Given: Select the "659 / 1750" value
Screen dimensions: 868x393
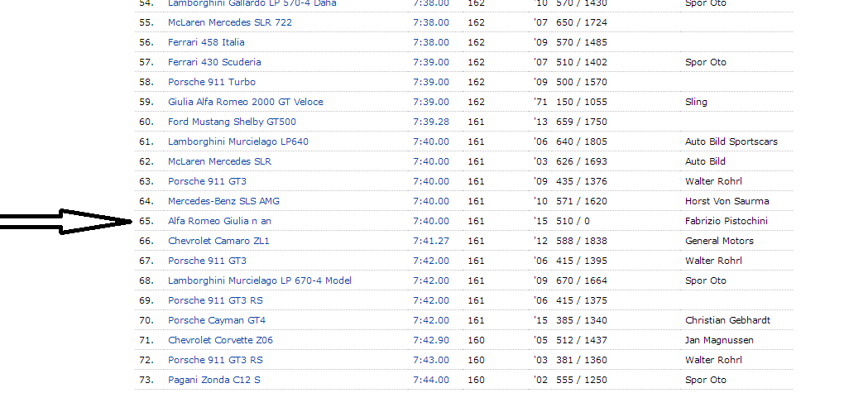Looking at the screenshot, I should (x=581, y=122).
